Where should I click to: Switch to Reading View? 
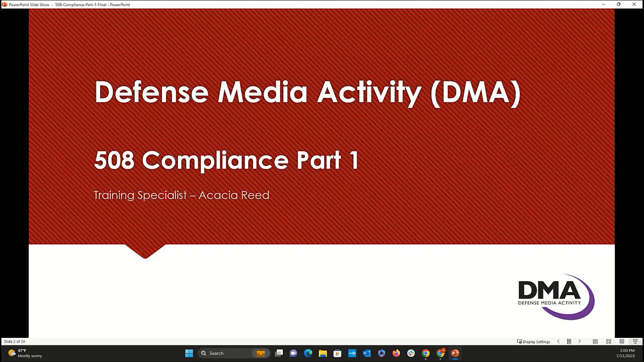click(622, 341)
